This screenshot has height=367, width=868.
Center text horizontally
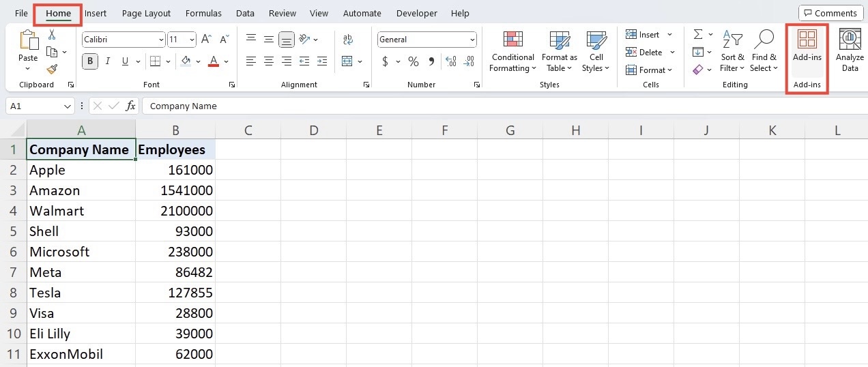tap(269, 61)
